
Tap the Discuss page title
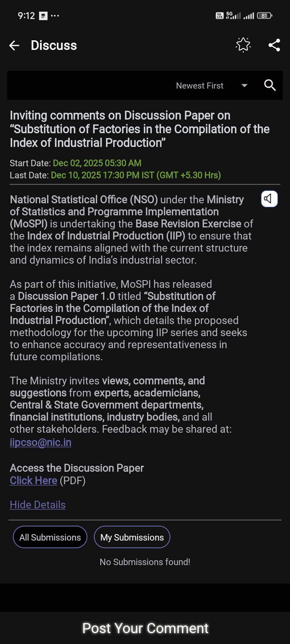click(x=54, y=45)
